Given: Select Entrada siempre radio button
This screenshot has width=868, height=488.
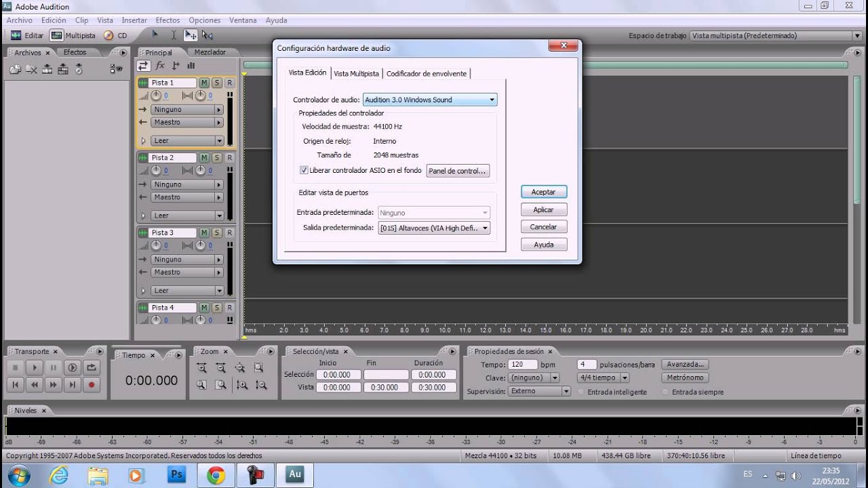Looking at the screenshot, I should 665,392.
